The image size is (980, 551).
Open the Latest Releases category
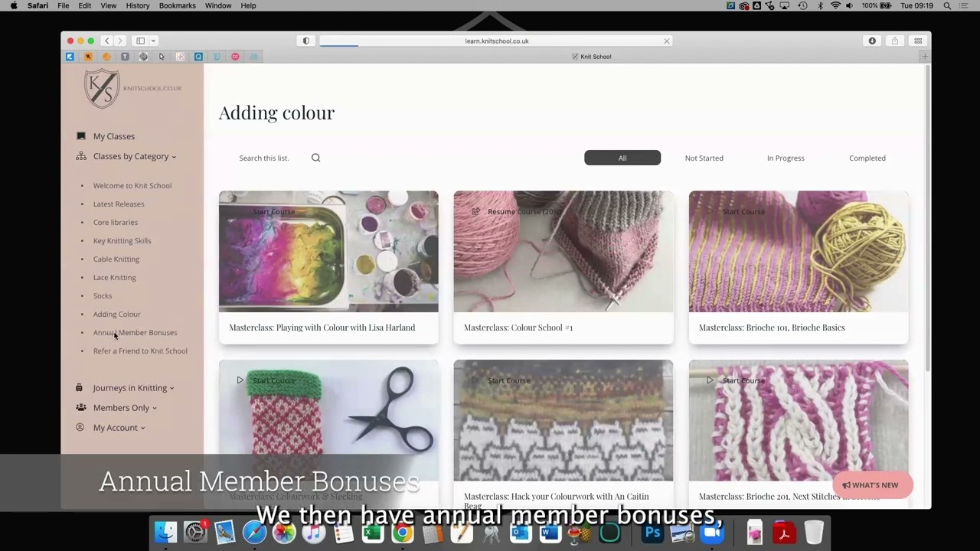(119, 204)
